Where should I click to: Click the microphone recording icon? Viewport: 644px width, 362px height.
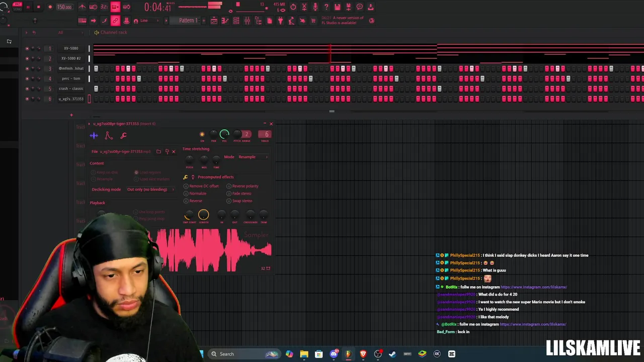pos(315,7)
